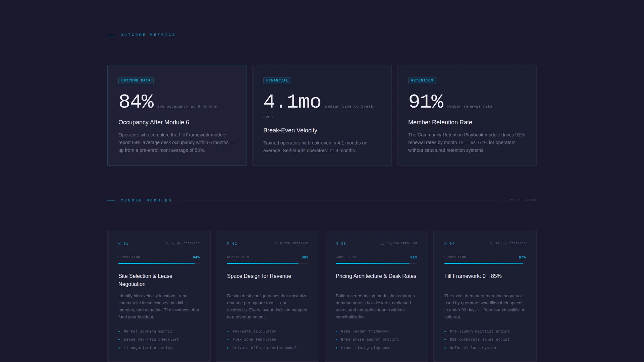Click the 9,840 enrolled count
The image size is (644, 362).
point(185,243)
